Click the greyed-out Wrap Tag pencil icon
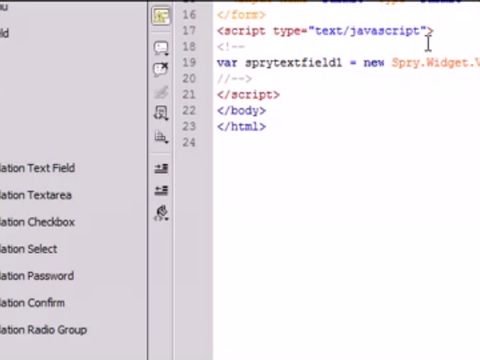Viewport: 480px width, 360px height. point(161,92)
